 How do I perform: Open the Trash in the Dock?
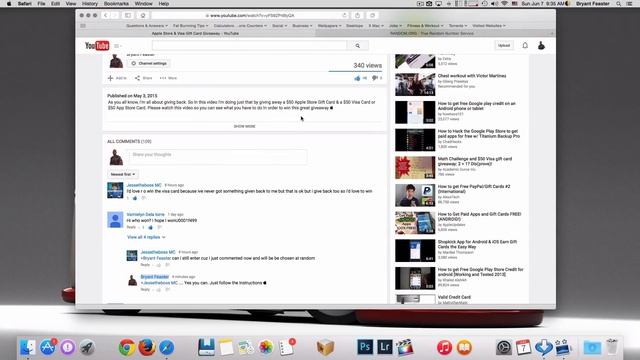tap(612, 347)
